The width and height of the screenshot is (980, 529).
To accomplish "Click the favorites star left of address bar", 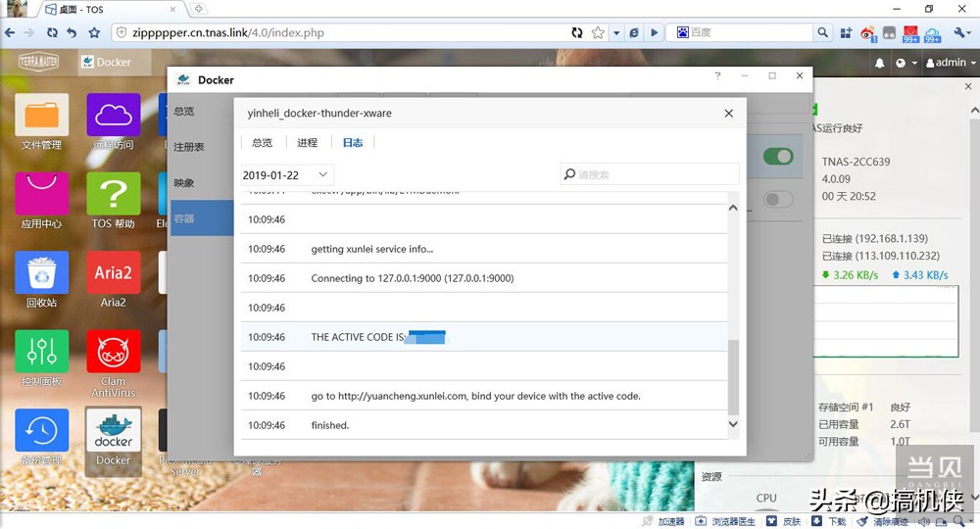I will (94, 32).
